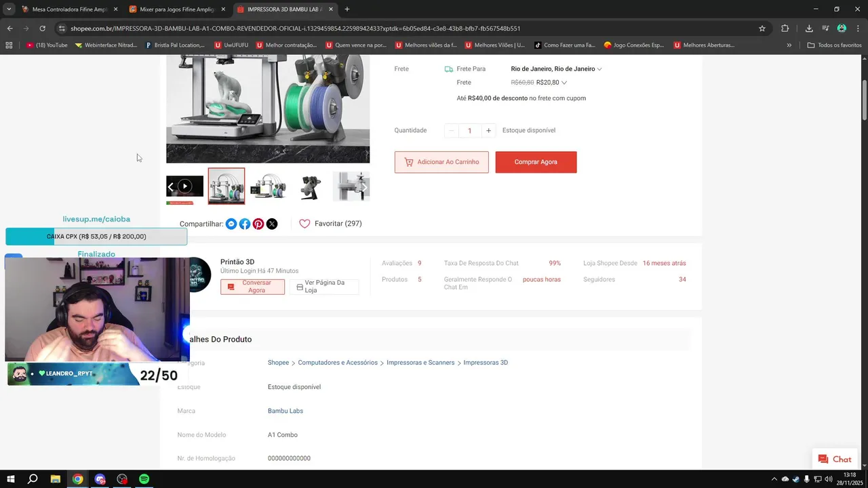Switch to the Mesa Controladora Fifine tab

coord(69,9)
